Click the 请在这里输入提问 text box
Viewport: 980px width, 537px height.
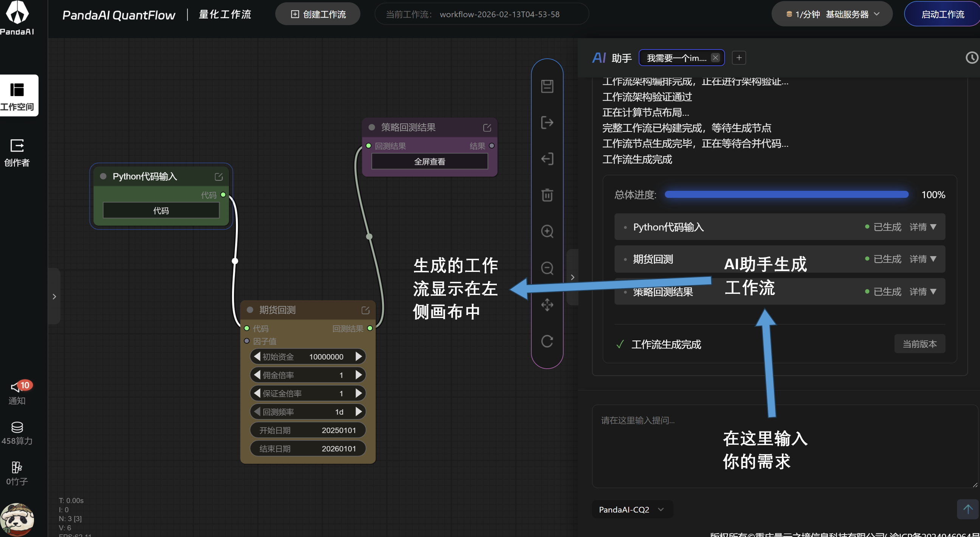tap(785, 445)
